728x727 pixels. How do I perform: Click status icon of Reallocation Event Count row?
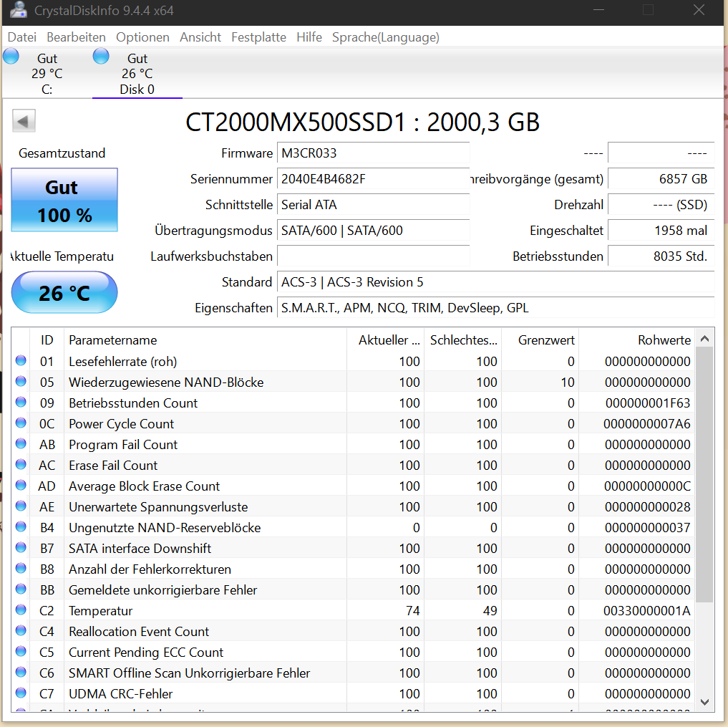21,630
